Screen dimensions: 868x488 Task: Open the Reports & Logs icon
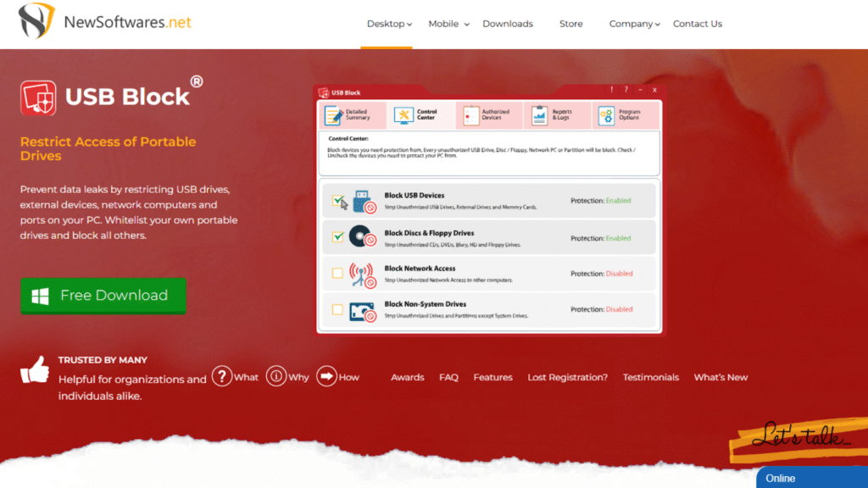coord(540,115)
